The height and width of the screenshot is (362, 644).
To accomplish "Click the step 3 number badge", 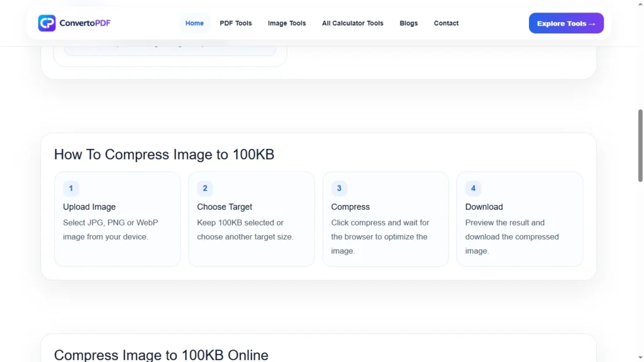I will (x=339, y=189).
